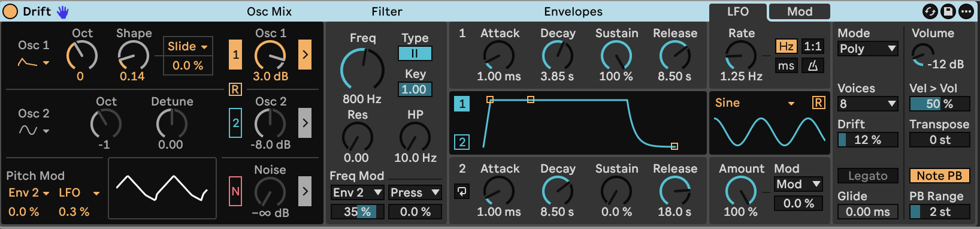980x229 pixels.
Task: Toggle Osc 2 on/off button
Action: click(x=235, y=123)
